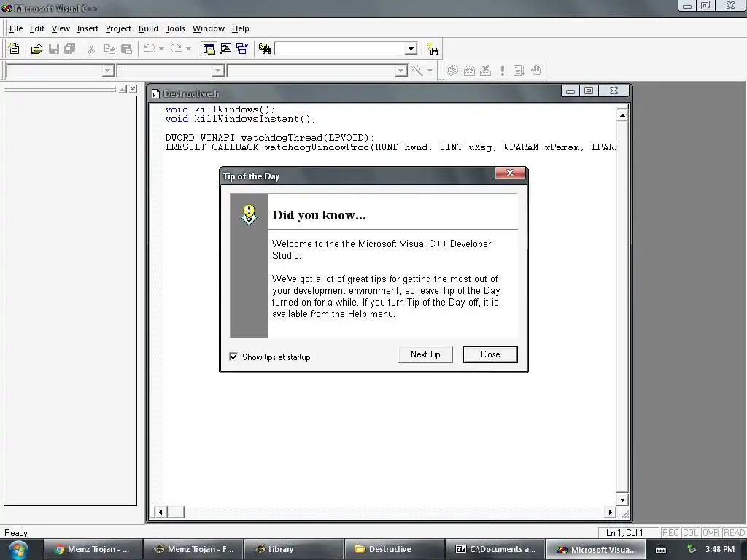Click the editor horizontal scrollbar left arrow
Image resolution: width=747 pixels, height=560 pixels.
(160, 512)
